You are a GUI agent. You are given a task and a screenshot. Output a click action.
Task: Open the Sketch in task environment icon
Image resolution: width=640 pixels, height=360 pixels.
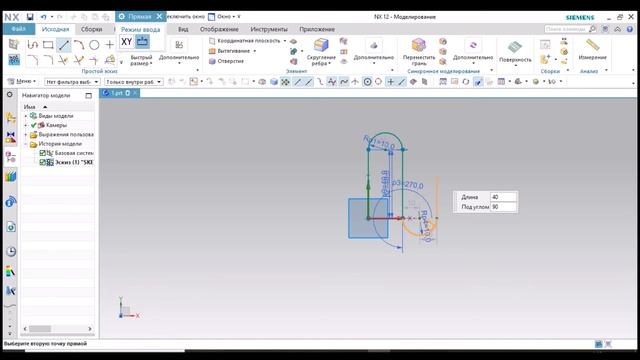click(x=14, y=44)
